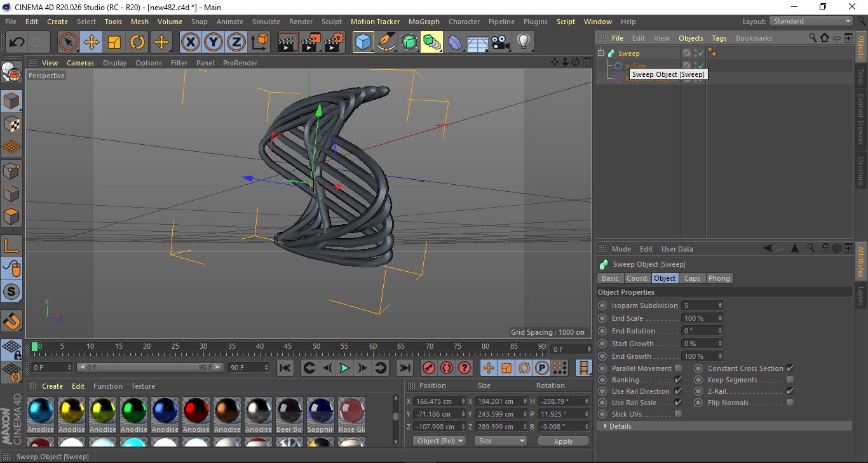The image size is (868, 463).
Task: Enable Stick UVs checkbox
Action: 678,414
